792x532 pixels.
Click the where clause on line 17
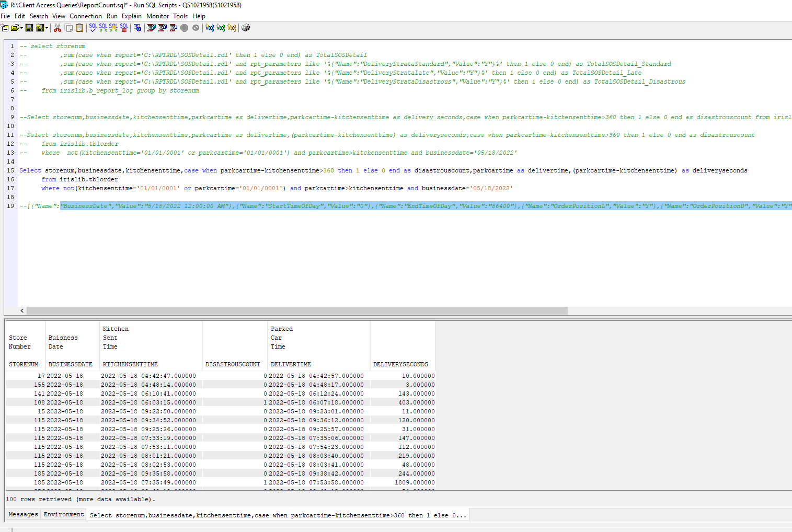(277, 188)
